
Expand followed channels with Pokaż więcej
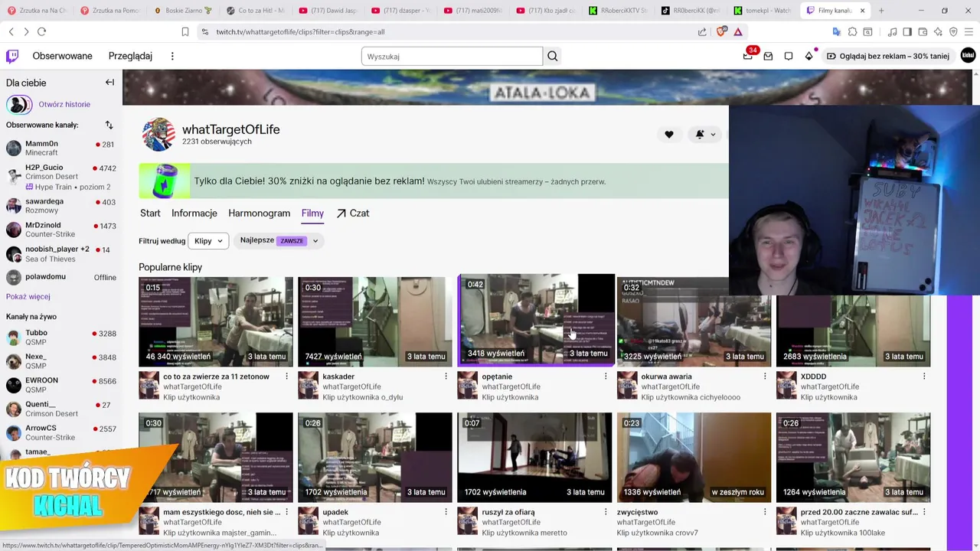[28, 297]
